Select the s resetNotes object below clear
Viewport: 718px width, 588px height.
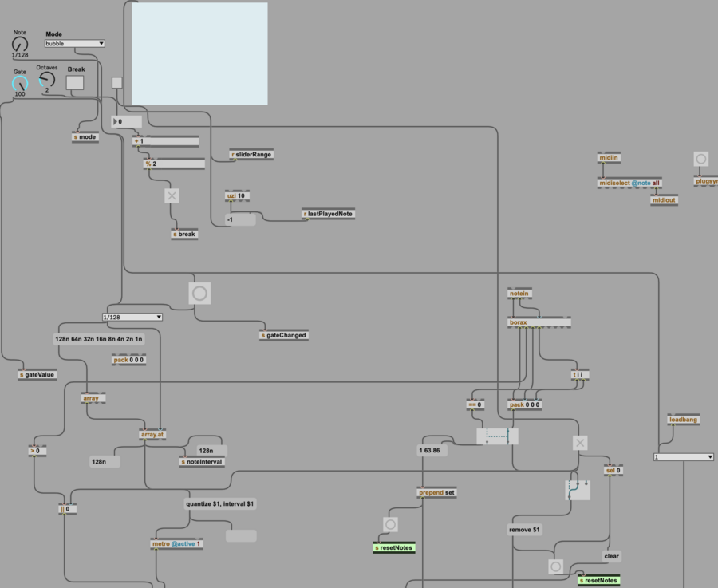tap(599, 580)
